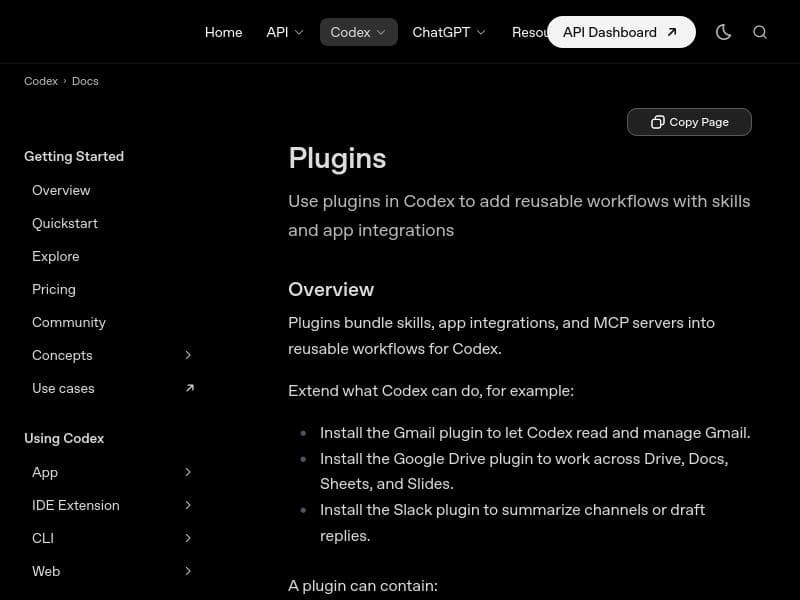Image resolution: width=800 pixels, height=600 pixels.
Task: Click the Docs breadcrumb link
Action: point(85,81)
